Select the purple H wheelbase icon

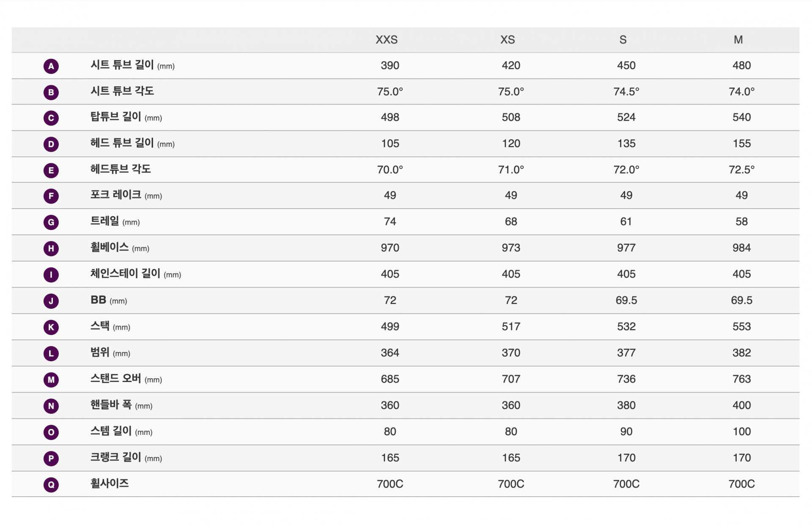[x=51, y=248]
